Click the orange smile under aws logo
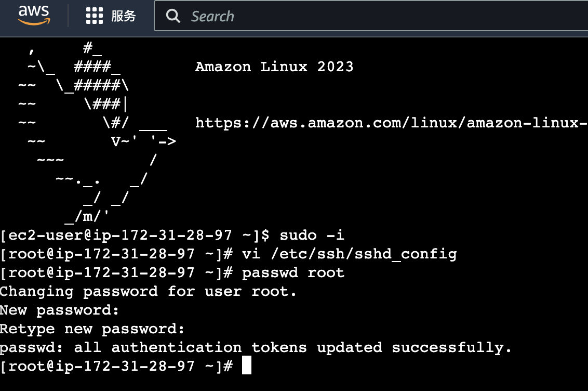Viewport: 588px width, 391px height. coord(34,22)
